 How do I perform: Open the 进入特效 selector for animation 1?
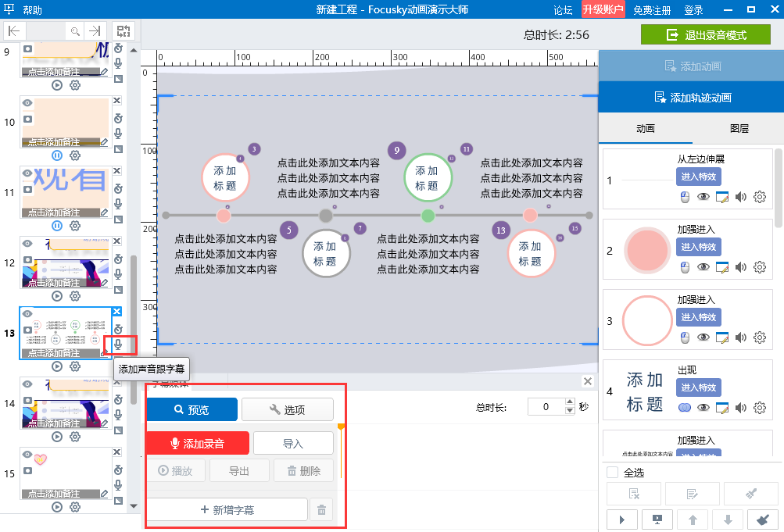pyautogui.click(x=699, y=177)
